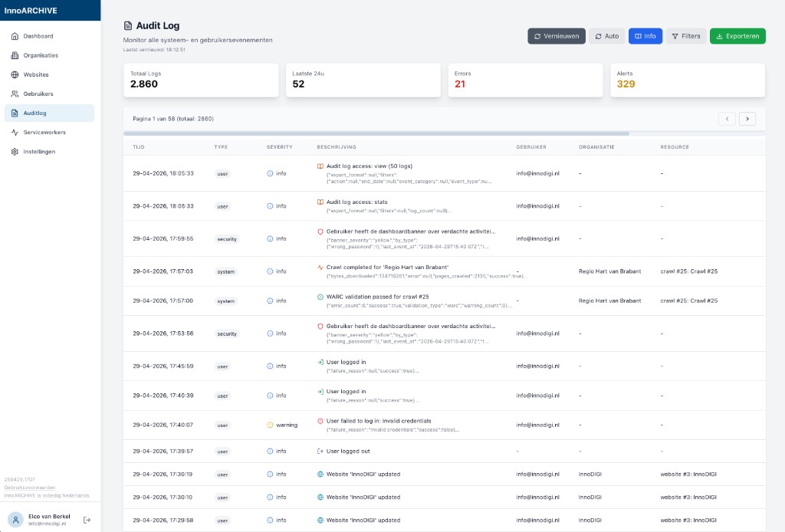The width and height of the screenshot is (785, 532).
Task: Click the user avatar icon at bottom left
Action: point(15,520)
